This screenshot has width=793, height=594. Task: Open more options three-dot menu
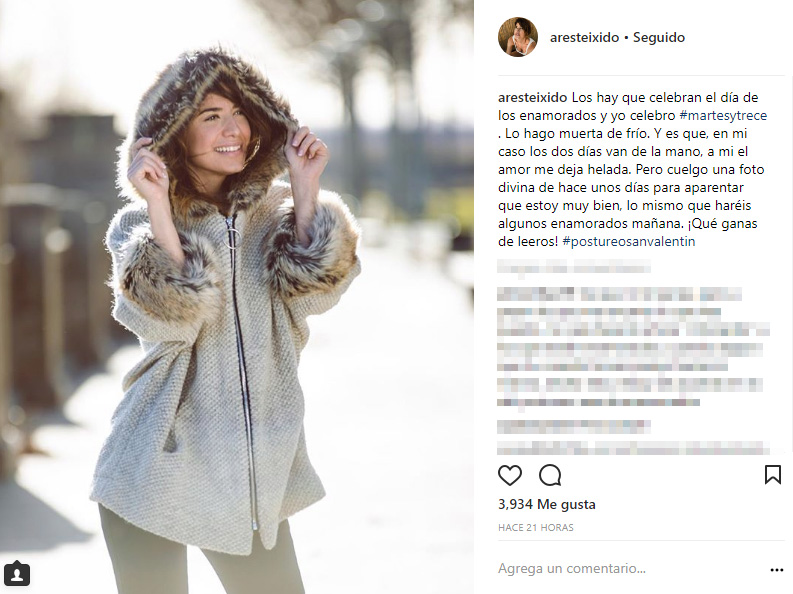pyautogui.click(x=776, y=570)
